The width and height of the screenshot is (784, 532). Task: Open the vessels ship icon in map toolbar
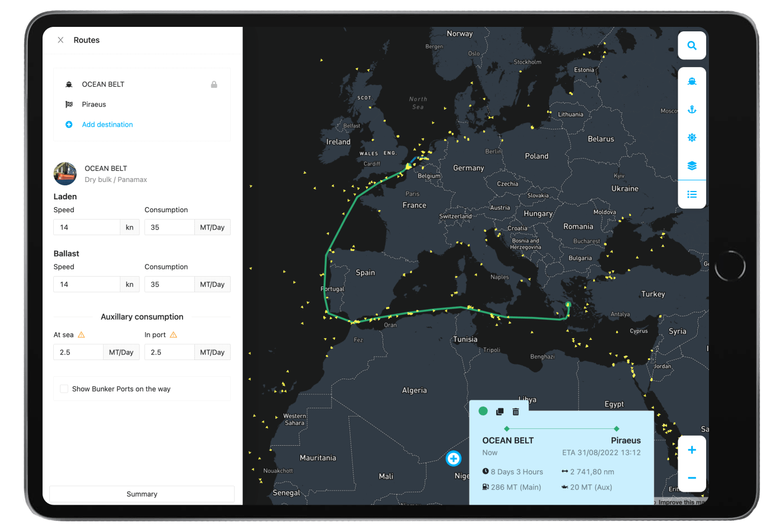692,81
